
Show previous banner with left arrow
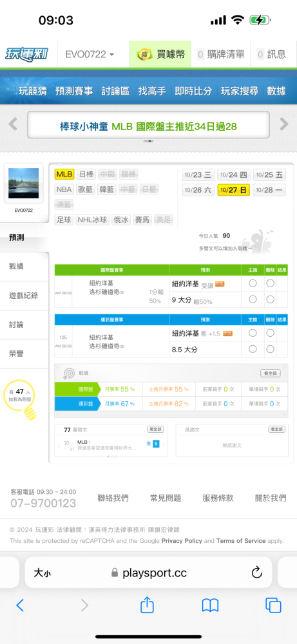pyautogui.click(x=13, y=124)
